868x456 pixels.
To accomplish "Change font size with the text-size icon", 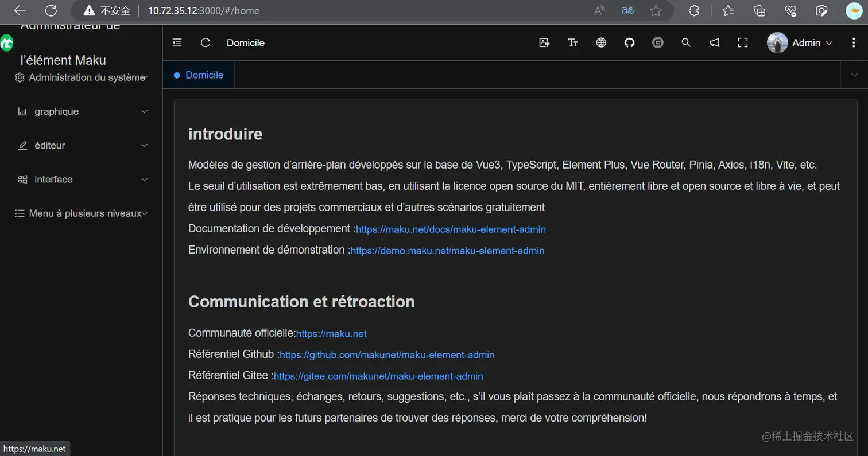I will pos(573,42).
